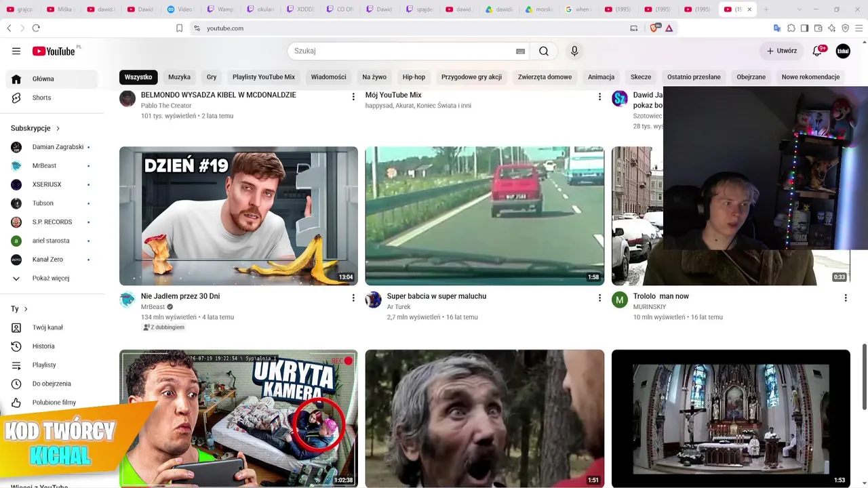Open the account avatar menu
868x488 pixels.
tap(843, 51)
